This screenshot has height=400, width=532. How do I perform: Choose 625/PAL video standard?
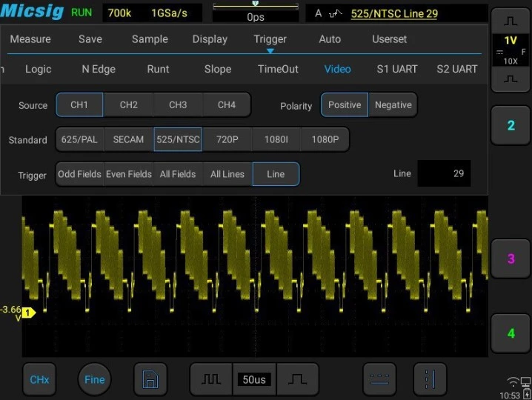pyautogui.click(x=79, y=139)
